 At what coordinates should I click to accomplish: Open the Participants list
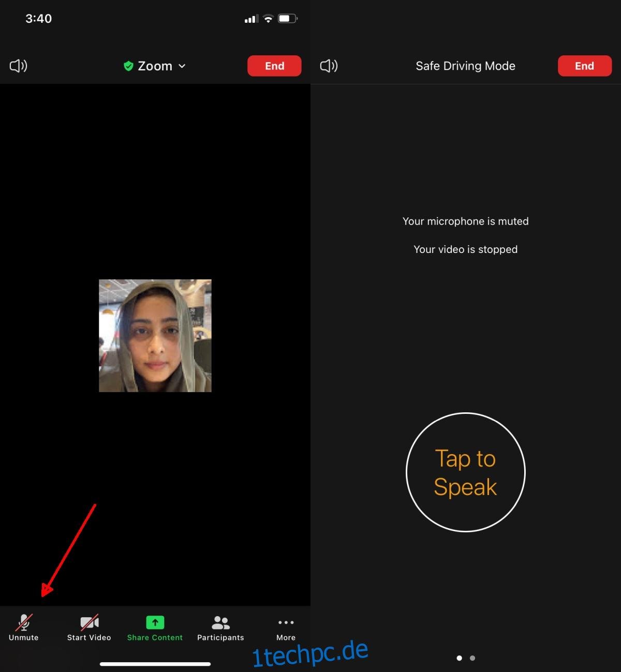[x=220, y=628]
